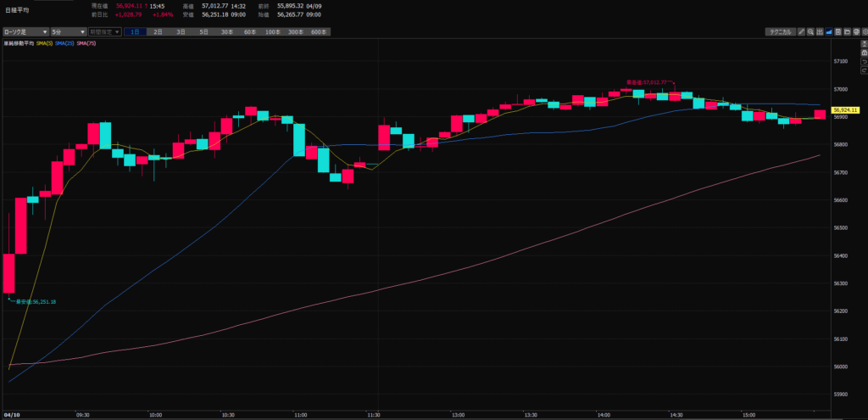Select the 100本 bar count option
868x420 pixels.
tap(272, 31)
